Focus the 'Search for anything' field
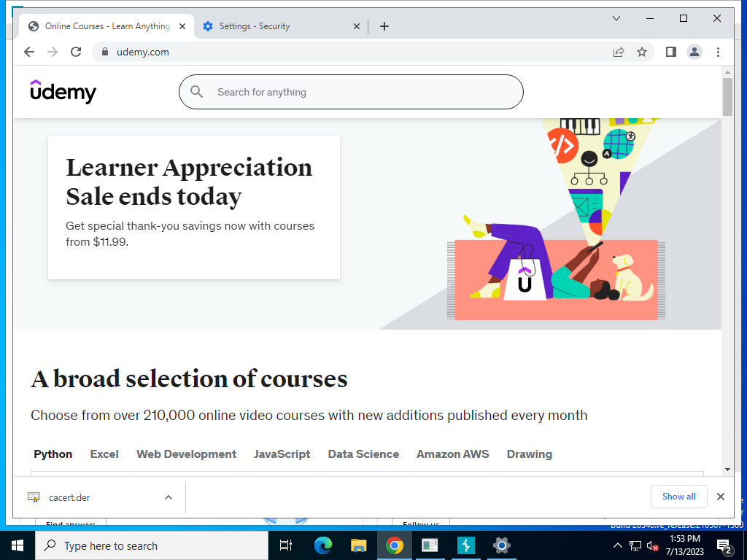747x560 pixels. pos(351,92)
